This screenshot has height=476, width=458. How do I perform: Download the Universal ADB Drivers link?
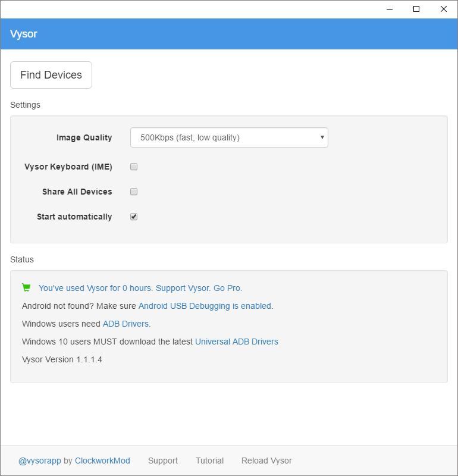[x=236, y=342]
